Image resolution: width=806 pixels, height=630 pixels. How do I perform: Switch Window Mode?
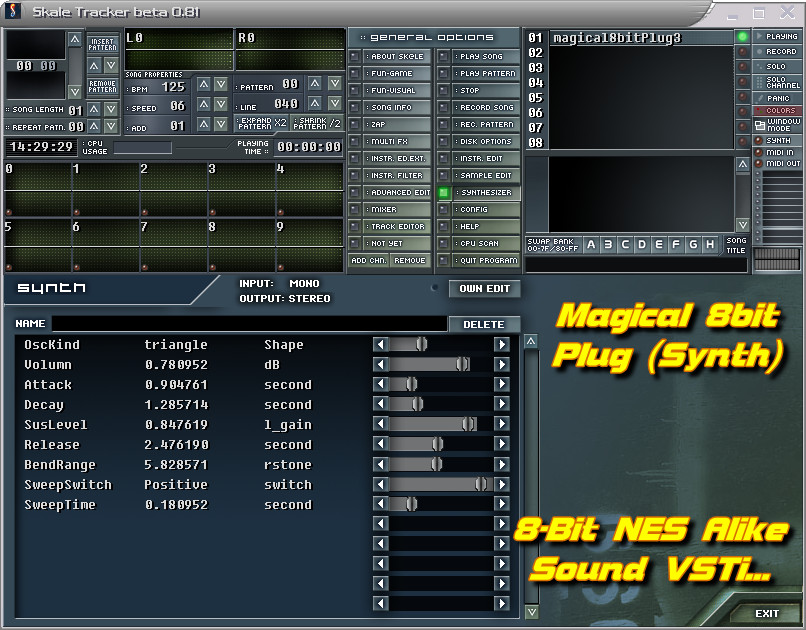776,124
